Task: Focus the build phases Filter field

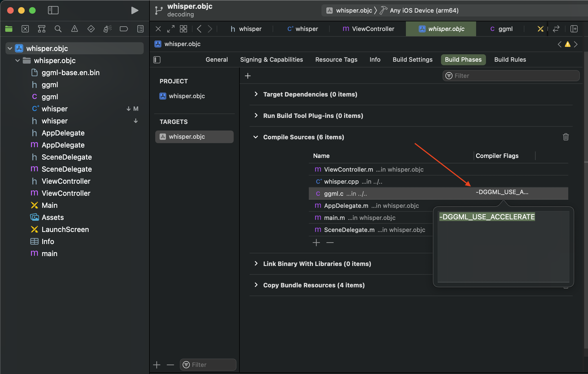Action: [x=511, y=76]
